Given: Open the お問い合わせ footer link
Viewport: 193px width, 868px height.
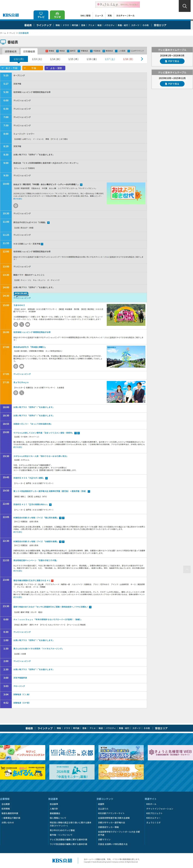Looking at the screenshot, I should point(8,822).
